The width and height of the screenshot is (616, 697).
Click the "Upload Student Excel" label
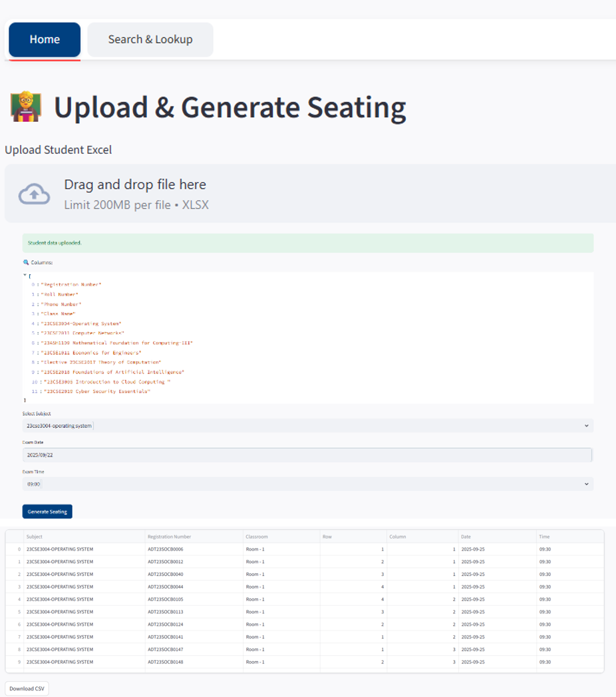click(x=58, y=150)
